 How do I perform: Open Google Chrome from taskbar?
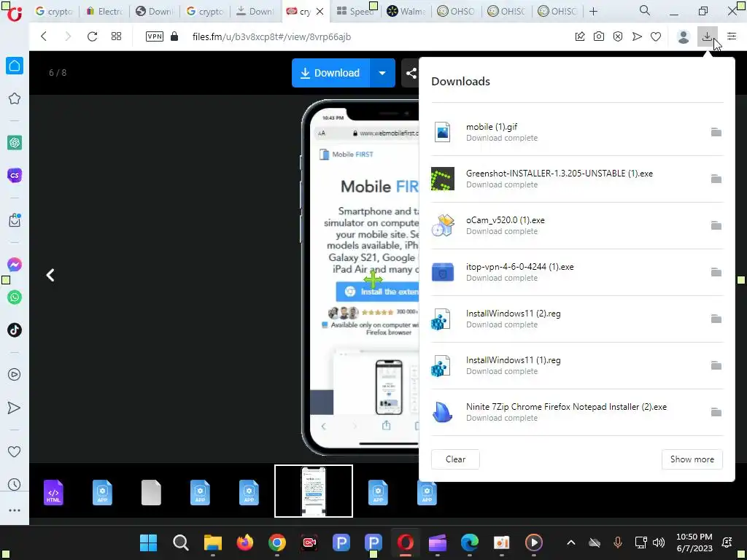(276, 542)
